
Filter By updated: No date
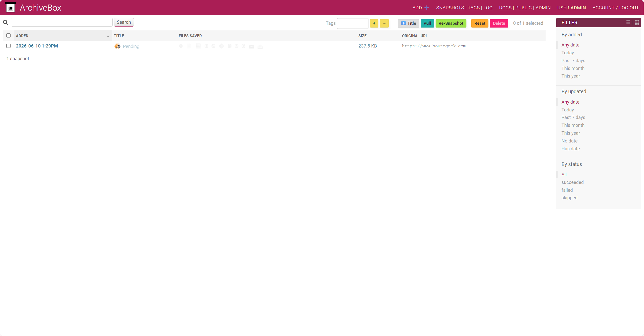569,141
